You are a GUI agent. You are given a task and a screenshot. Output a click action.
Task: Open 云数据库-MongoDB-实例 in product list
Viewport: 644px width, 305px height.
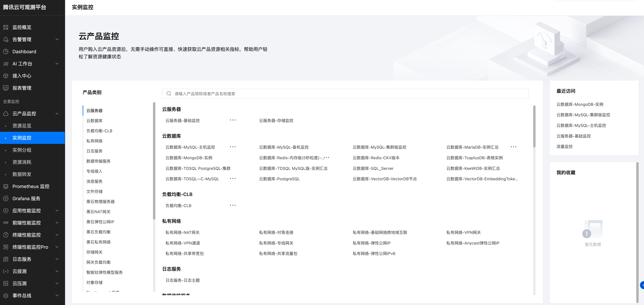189,158
